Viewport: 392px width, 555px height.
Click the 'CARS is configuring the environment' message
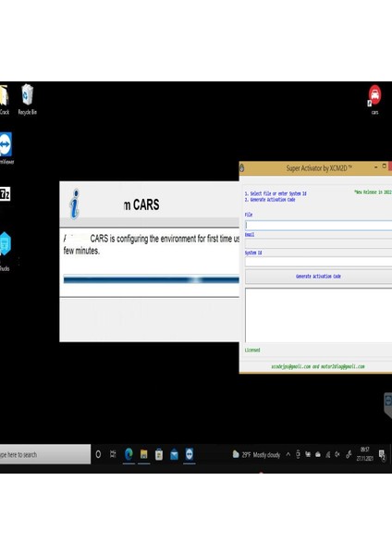[x=152, y=244]
